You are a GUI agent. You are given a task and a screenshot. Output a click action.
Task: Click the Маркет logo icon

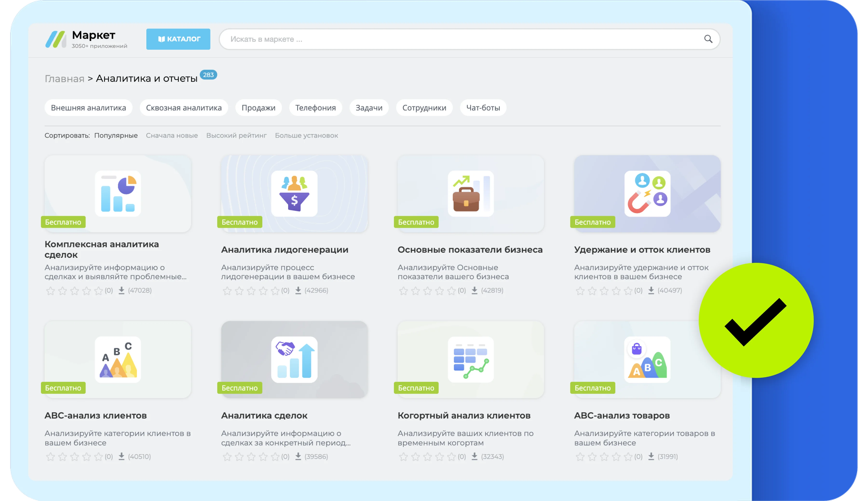56,39
